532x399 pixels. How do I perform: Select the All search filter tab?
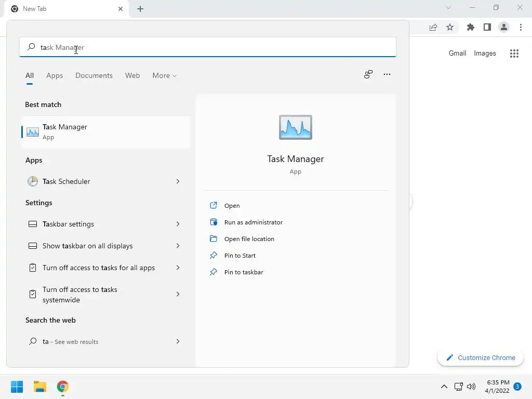coord(30,75)
